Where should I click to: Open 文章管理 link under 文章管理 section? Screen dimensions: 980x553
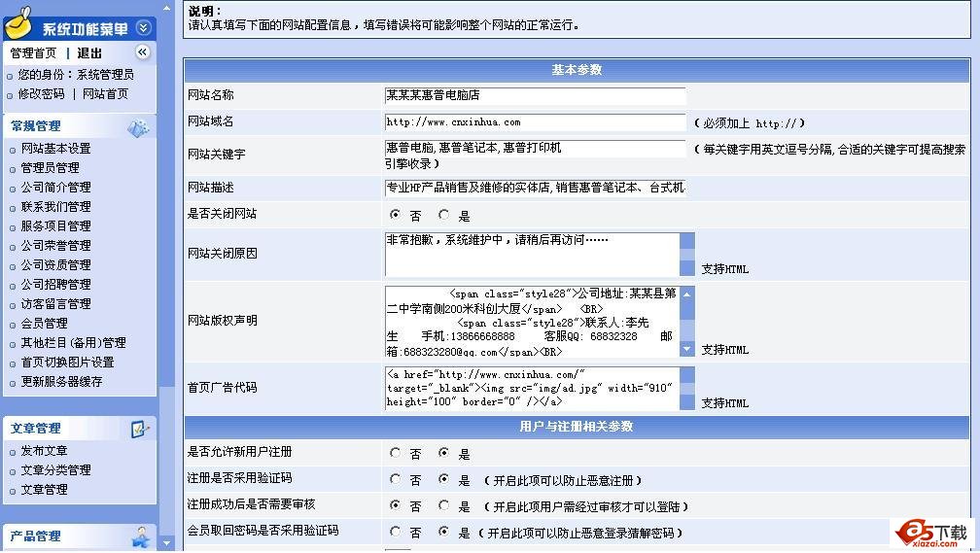pos(45,489)
